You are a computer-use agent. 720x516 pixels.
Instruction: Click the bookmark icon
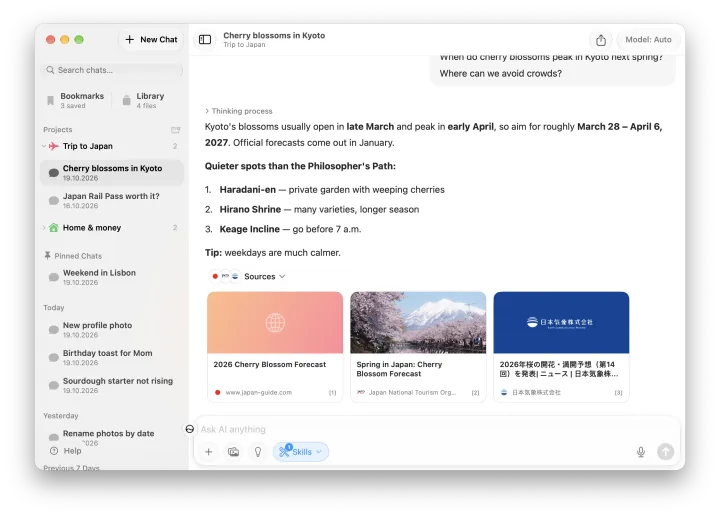click(51, 101)
